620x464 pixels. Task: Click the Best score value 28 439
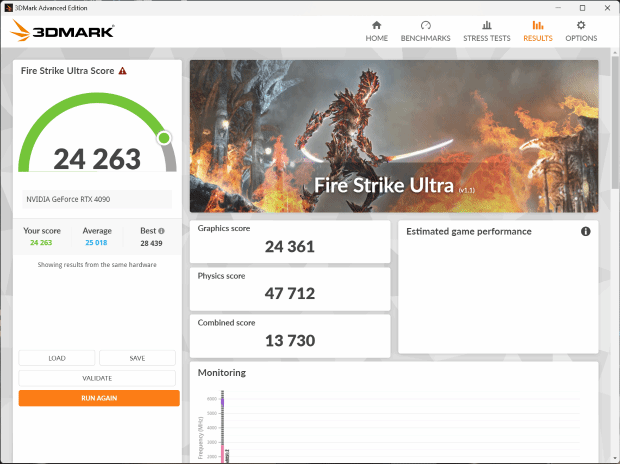click(151, 243)
